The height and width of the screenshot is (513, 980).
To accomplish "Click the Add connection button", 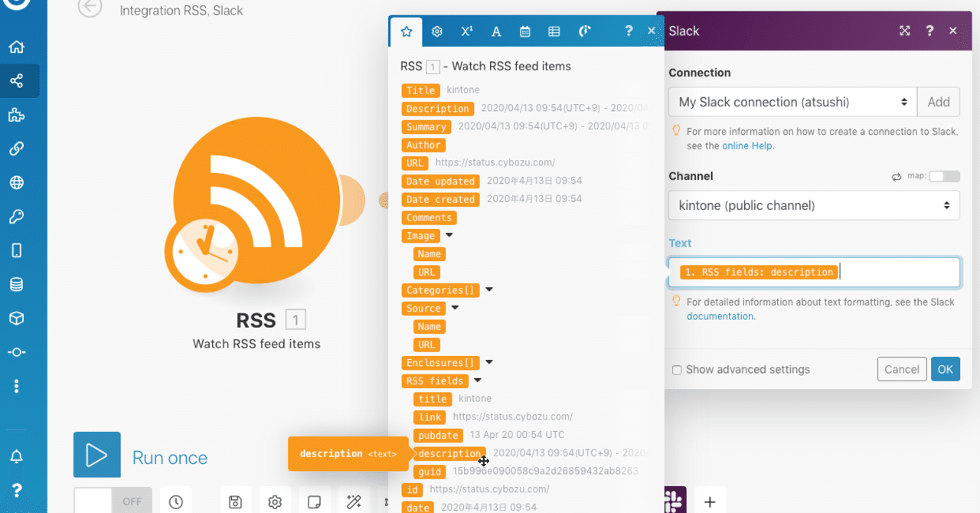I will click(x=939, y=102).
